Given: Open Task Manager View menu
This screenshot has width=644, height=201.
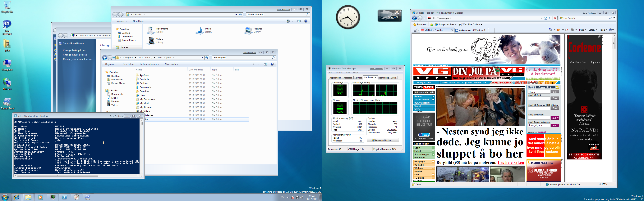Looking at the screenshot, I should [348, 73].
